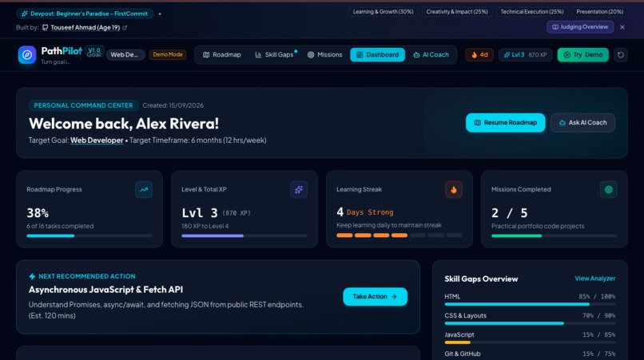The width and height of the screenshot is (644, 360).
Task: Click the 2 / 5 missions count
Action: pos(509,213)
